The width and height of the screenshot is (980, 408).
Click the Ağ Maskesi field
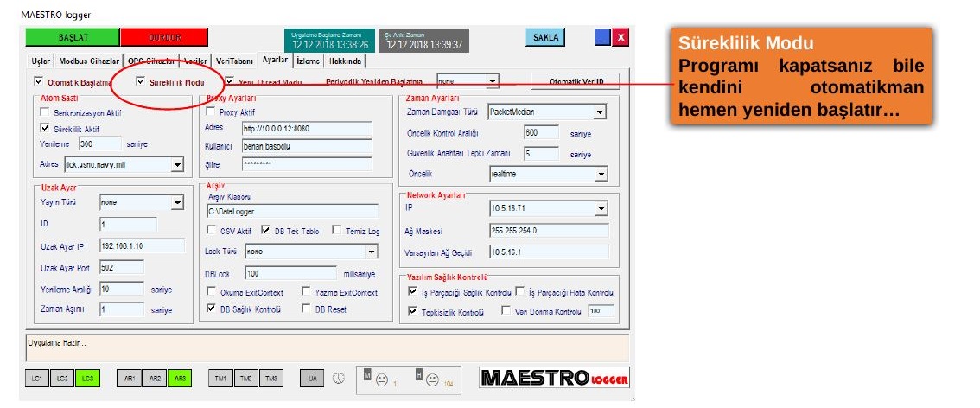[549, 231]
